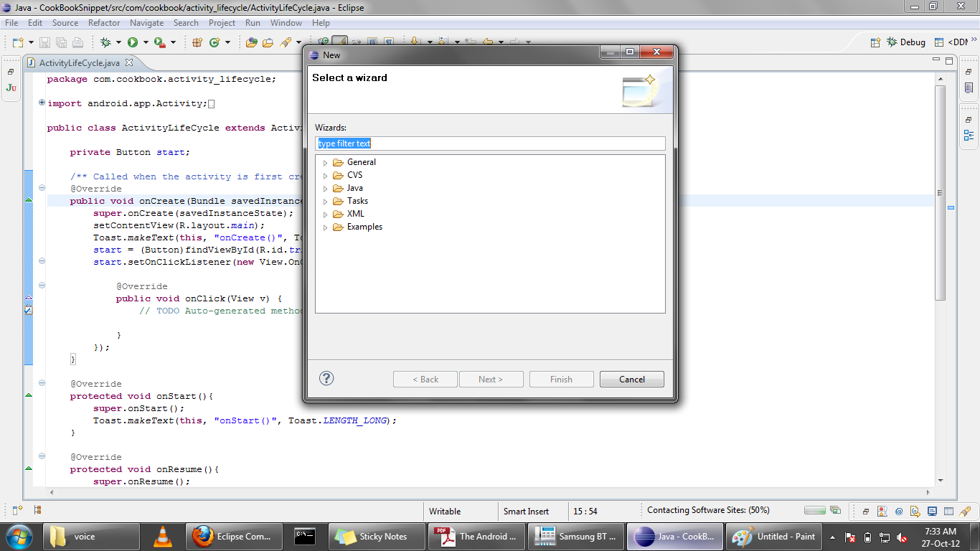Screen dimensions: 980x551
Task: Click the Cancel button in New dialog
Action: pyautogui.click(x=632, y=379)
